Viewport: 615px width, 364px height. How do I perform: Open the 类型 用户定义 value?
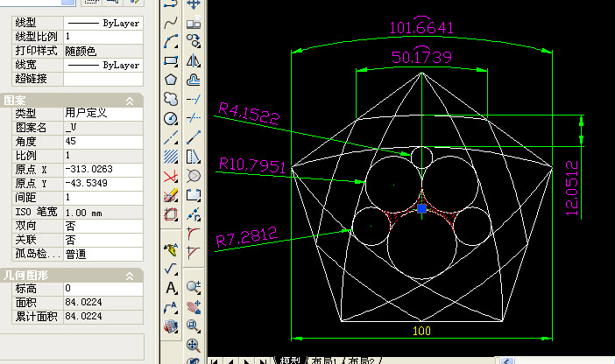(x=103, y=113)
